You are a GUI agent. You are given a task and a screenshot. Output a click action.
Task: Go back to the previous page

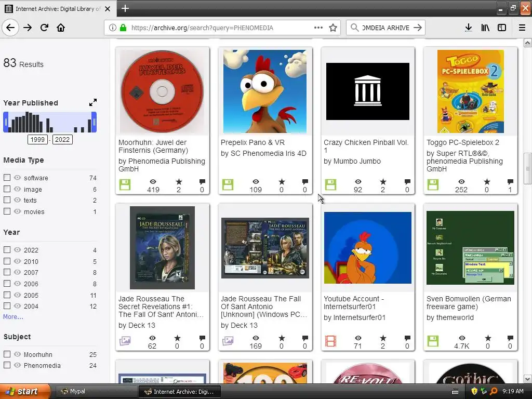pos(10,28)
